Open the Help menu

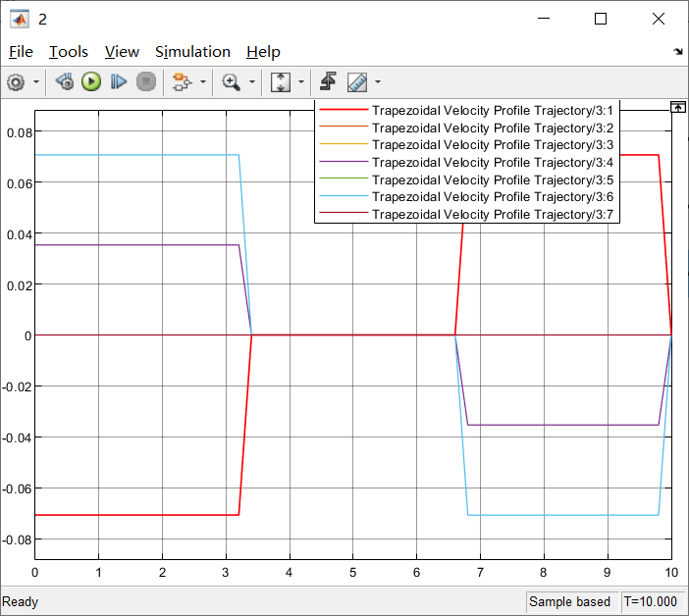(x=263, y=52)
